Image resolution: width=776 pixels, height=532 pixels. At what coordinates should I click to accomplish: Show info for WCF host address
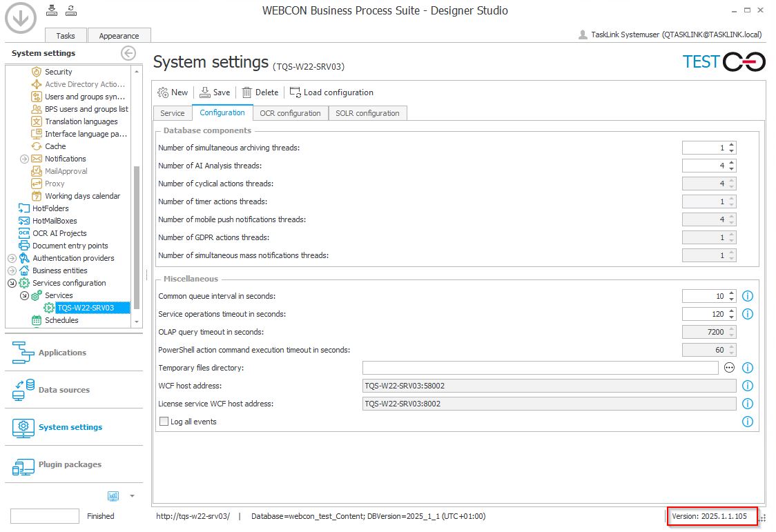(x=747, y=386)
